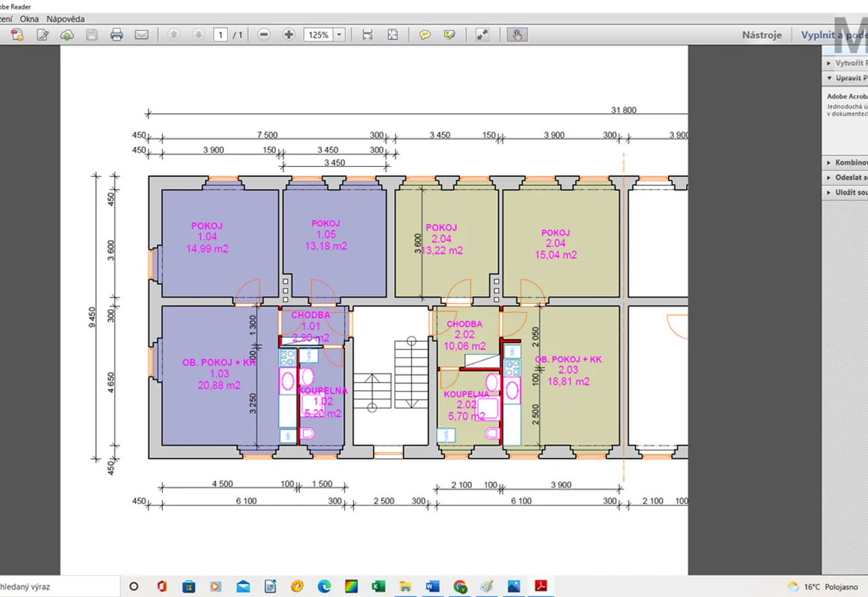
Task: Expand the Odeslat soubory section
Action: (845, 178)
